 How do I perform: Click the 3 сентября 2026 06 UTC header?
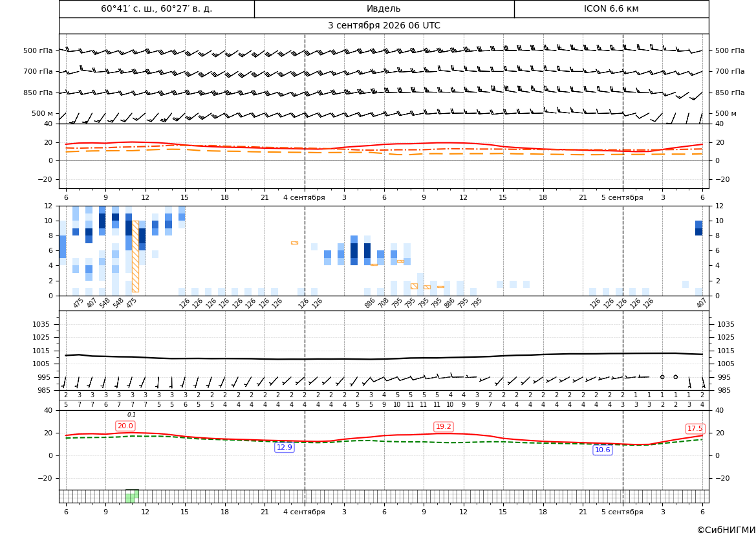pos(383,26)
